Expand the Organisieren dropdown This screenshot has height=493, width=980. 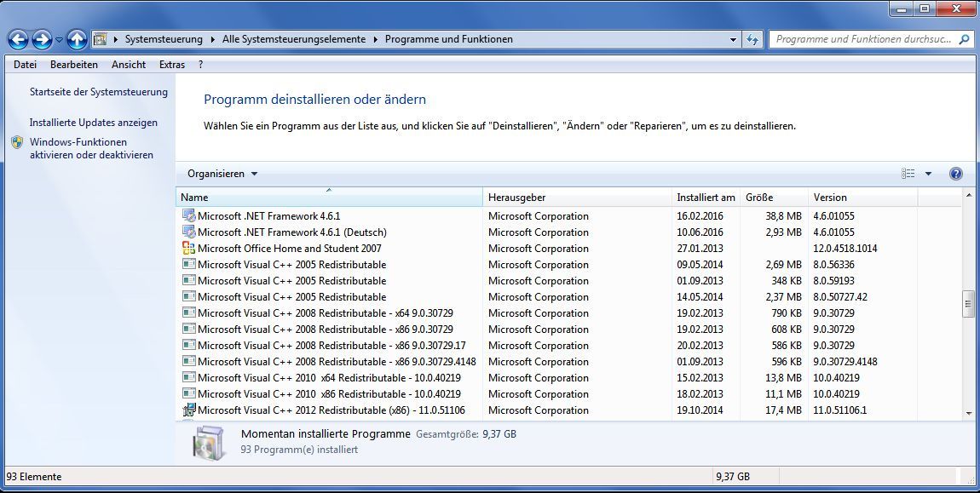click(x=222, y=174)
